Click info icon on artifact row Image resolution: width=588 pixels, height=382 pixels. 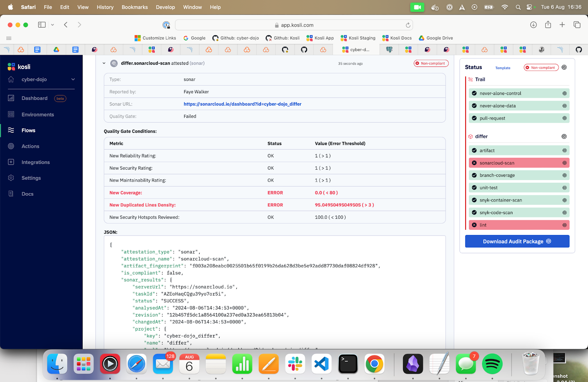(564, 150)
